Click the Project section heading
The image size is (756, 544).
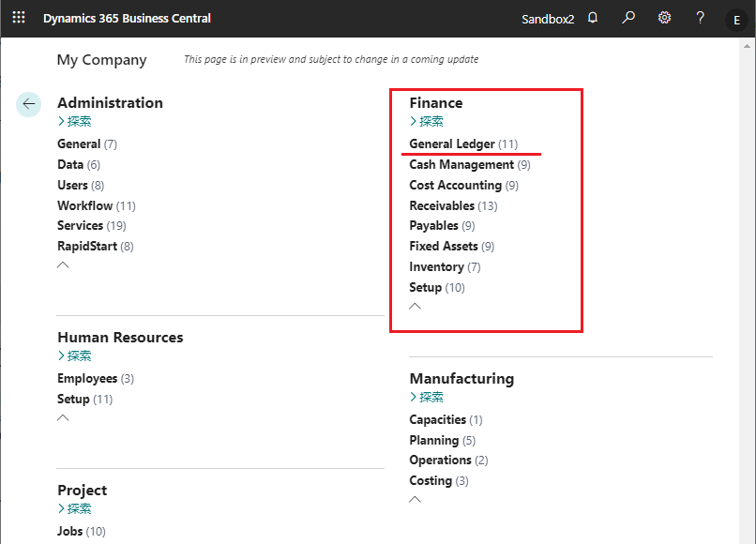[x=82, y=491]
